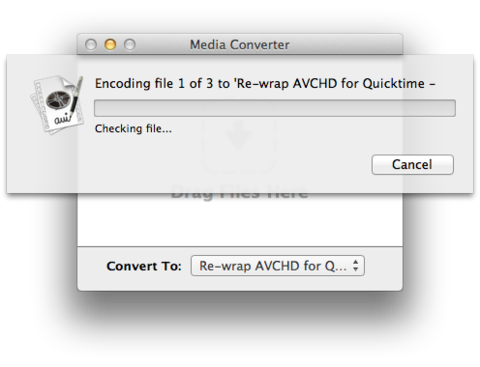Image resolution: width=480 pixels, height=367 pixels.
Task: Click the encoding progress bar
Action: click(275, 108)
